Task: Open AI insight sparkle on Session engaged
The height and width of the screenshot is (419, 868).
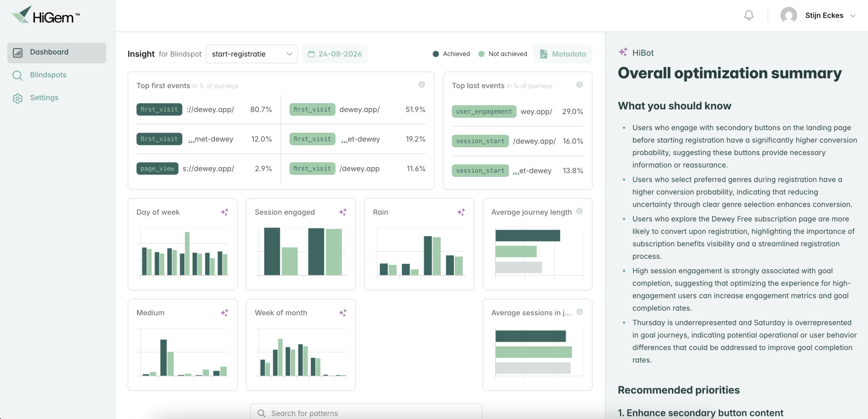Action: [343, 212]
